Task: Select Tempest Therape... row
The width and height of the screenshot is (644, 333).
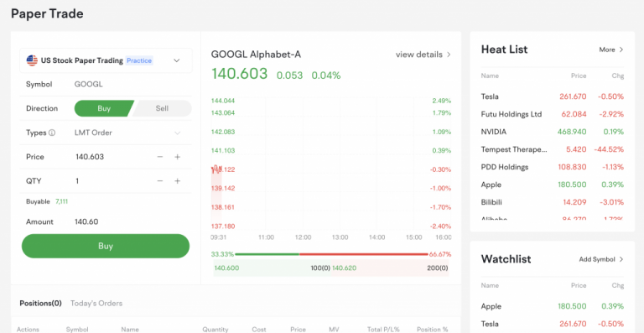Action: (x=553, y=149)
